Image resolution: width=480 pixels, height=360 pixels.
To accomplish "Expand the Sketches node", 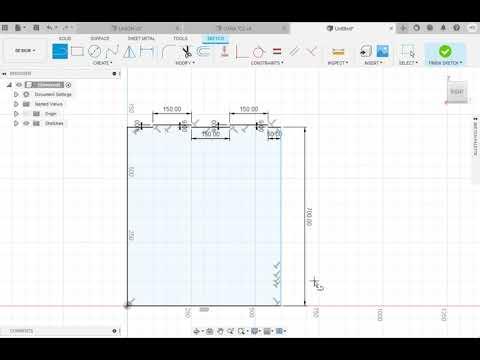I will [x=16, y=123].
